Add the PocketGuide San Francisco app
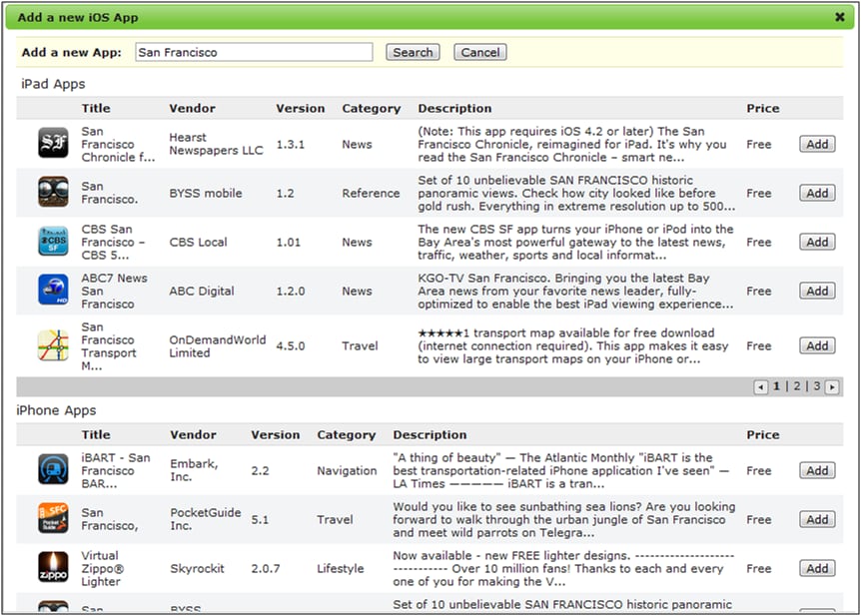Image resolution: width=861 pixels, height=616 pixels. coord(817,519)
